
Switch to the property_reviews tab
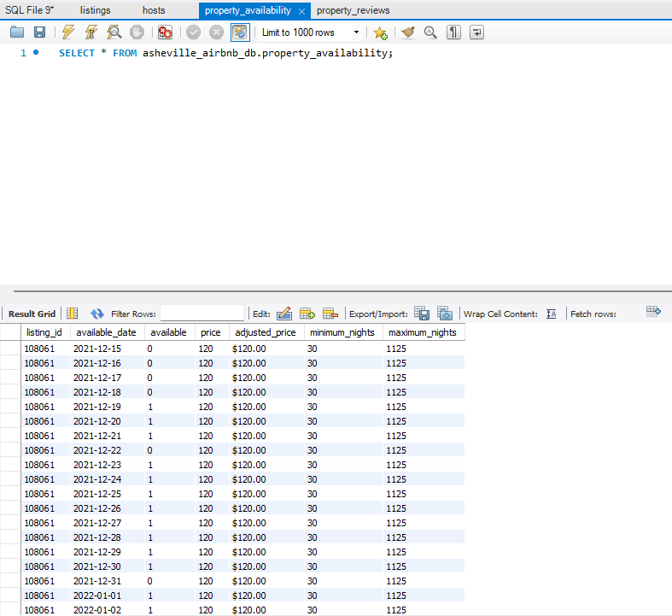click(x=354, y=10)
